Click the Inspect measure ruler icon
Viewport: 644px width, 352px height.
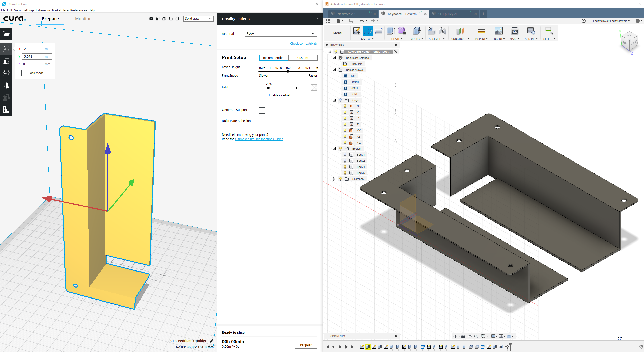pyautogui.click(x=481, y=31)
